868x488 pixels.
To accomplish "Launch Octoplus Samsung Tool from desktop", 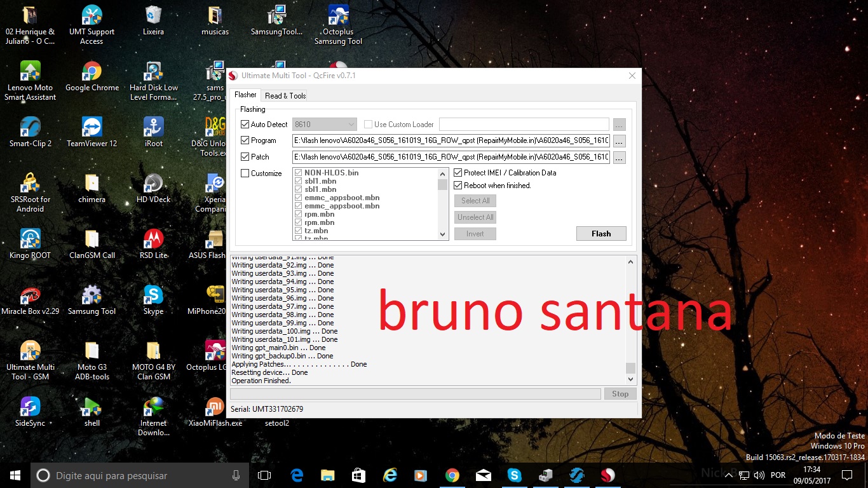I will coord(338,25).
